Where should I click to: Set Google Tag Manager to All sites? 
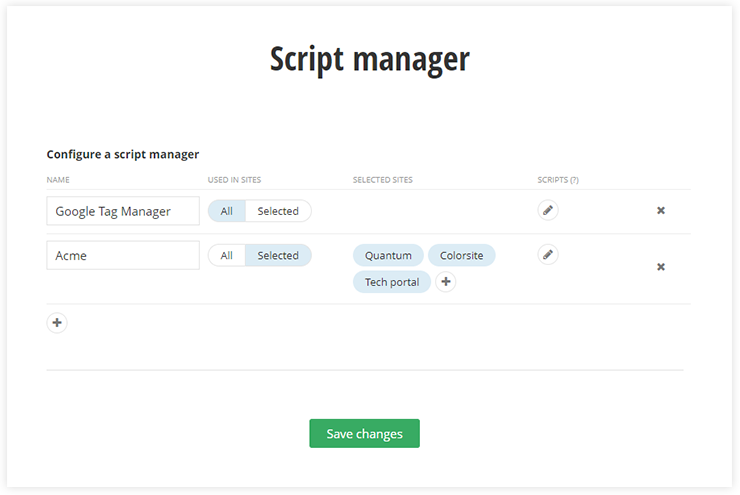pos(227,211)
